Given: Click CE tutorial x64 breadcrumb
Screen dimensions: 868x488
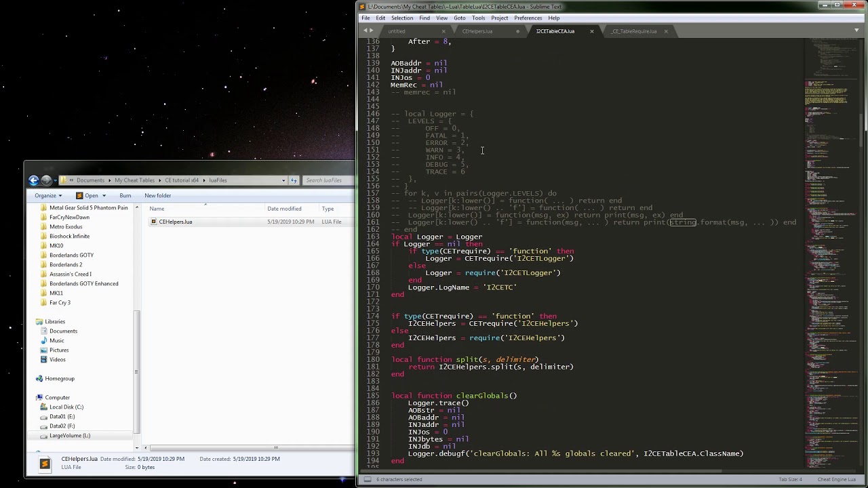Looking at the screenshot, I should pyautogui.click(x=182, y=180).
